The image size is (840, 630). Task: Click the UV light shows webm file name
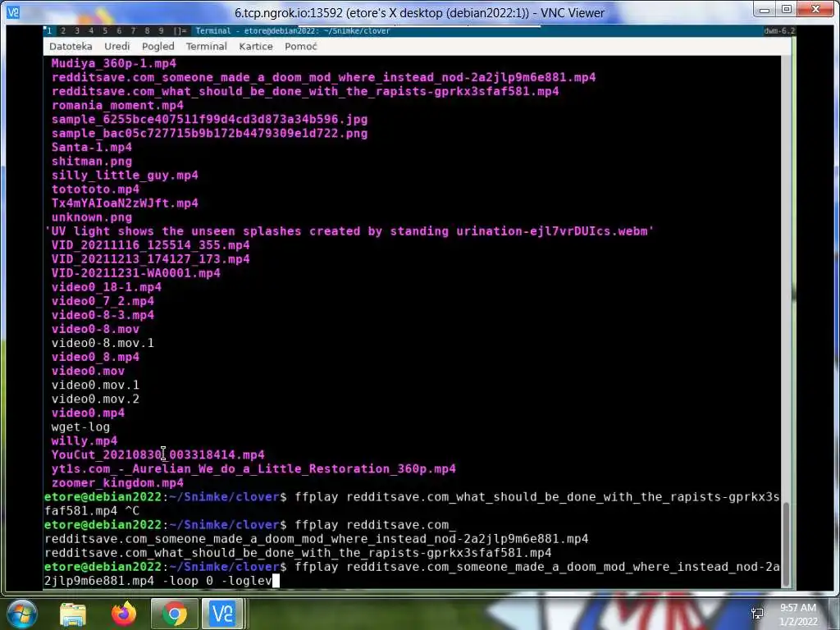tap(349, 231)
